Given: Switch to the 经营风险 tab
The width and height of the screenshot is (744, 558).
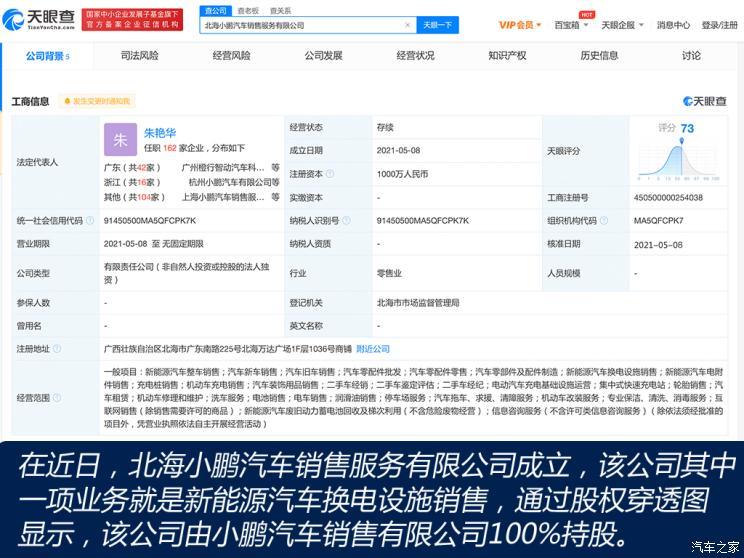Looking at the screenshot, I should 232,56.
